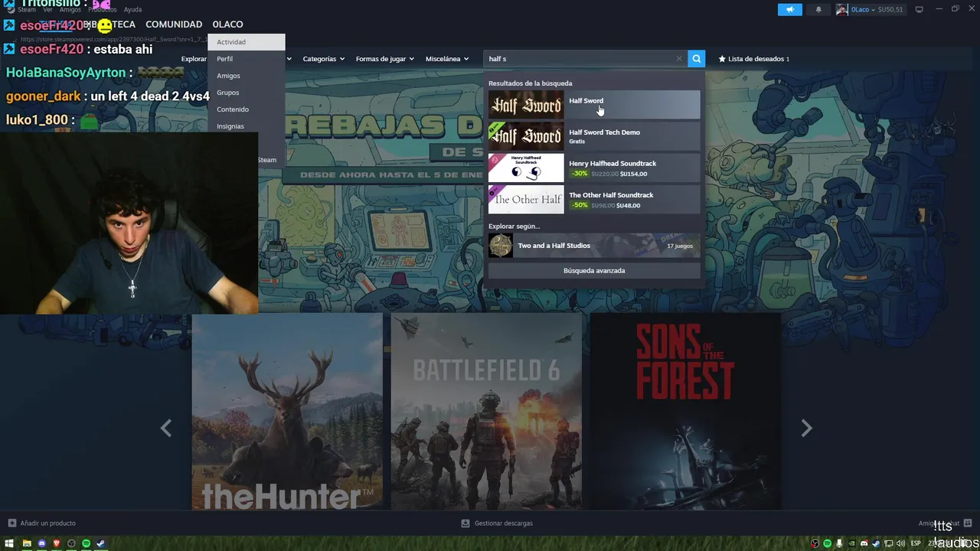The width and height of the screenshot is (980, 551).
Task: Select Grupos from the dropdown menu
Action: point(246,93)
